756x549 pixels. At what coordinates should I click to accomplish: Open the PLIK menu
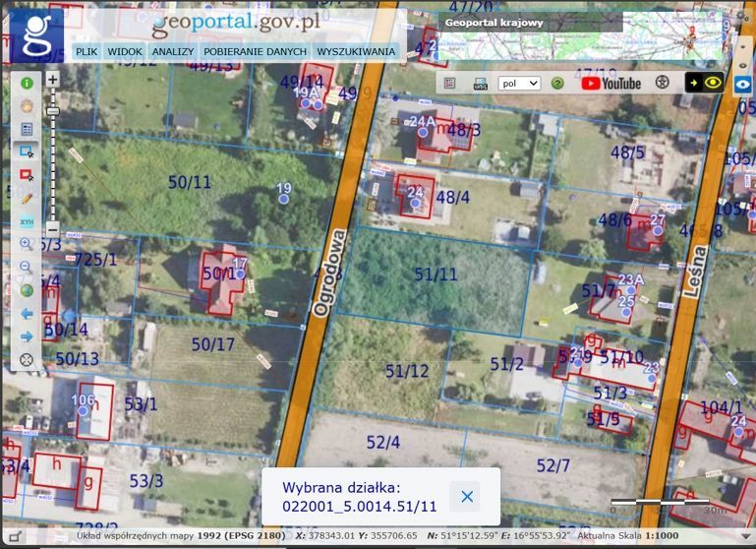(87, 51)
